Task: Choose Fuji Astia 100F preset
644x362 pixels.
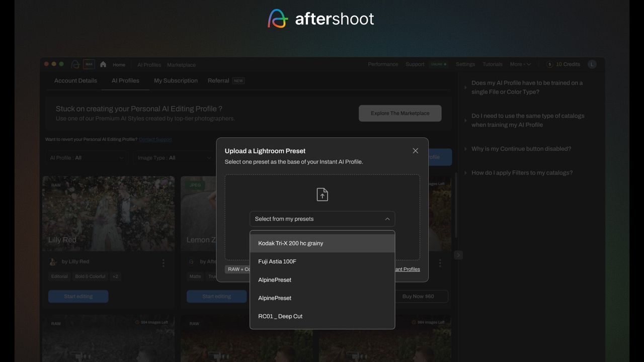Action: point(322,261)
